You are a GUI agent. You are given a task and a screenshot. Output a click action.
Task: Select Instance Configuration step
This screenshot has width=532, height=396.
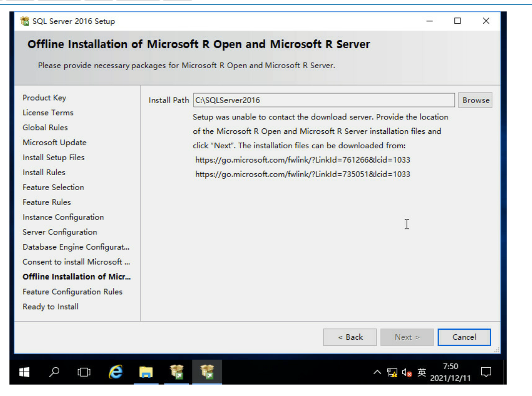point(63,217)
